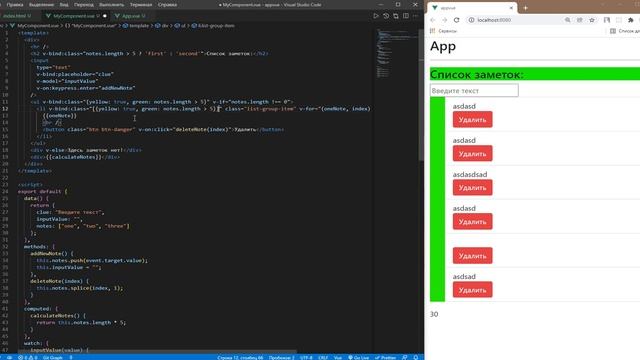Bookmark the page with the star icon
The image size is (640, 360).
[592, 20]
